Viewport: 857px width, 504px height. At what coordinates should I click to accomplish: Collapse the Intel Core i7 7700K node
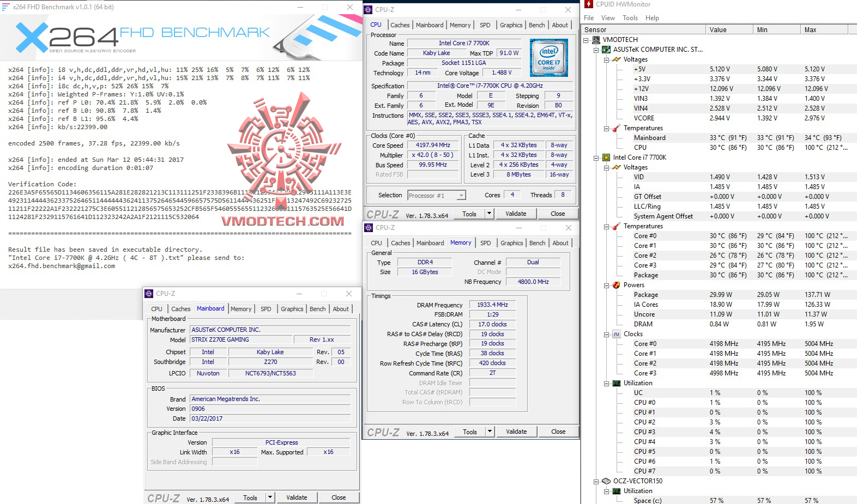tap(596, 157)
